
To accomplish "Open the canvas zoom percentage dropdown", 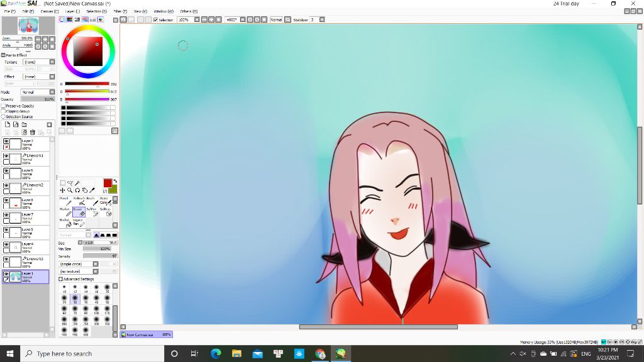I will tap(197, 19).
